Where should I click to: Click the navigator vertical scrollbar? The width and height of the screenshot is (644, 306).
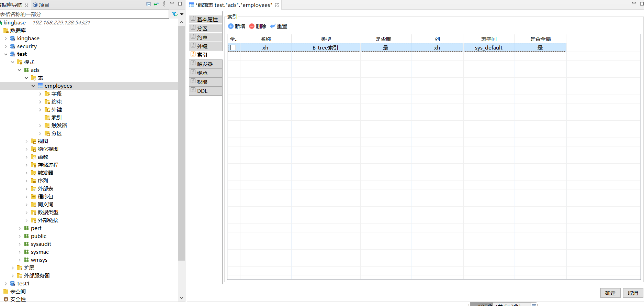pos(181,138)
